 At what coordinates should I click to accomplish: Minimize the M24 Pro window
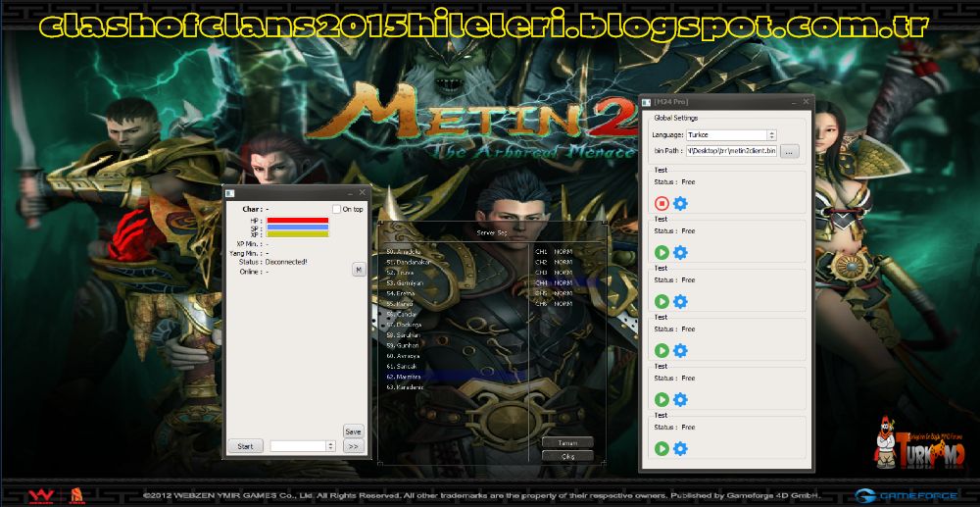[793, 102]
